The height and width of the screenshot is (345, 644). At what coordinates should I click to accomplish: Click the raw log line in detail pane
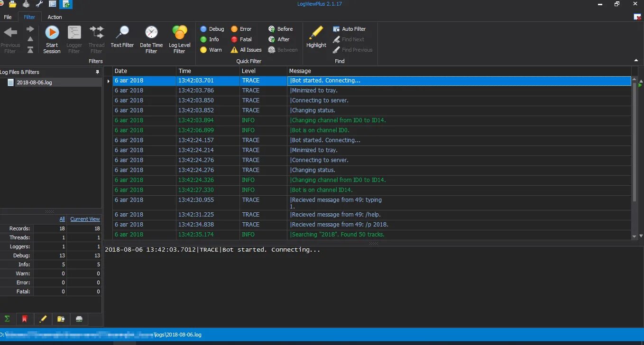212,250
